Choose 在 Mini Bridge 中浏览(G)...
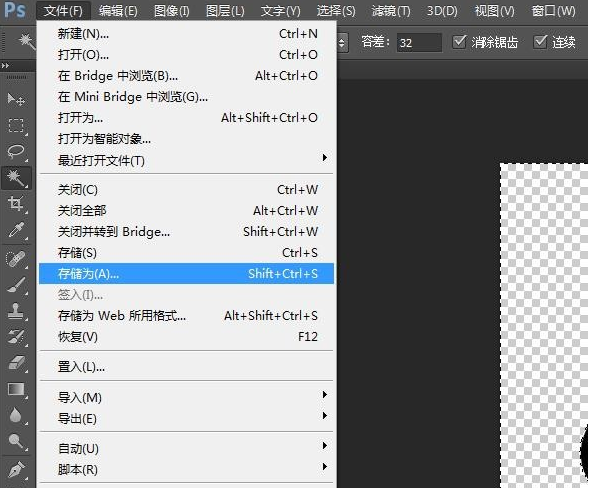The height and width of the screenshot is (488, 590). pyautogui.click(x=187, y=97)
